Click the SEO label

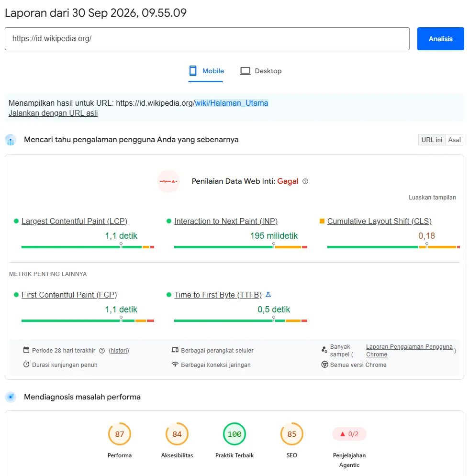292,455
